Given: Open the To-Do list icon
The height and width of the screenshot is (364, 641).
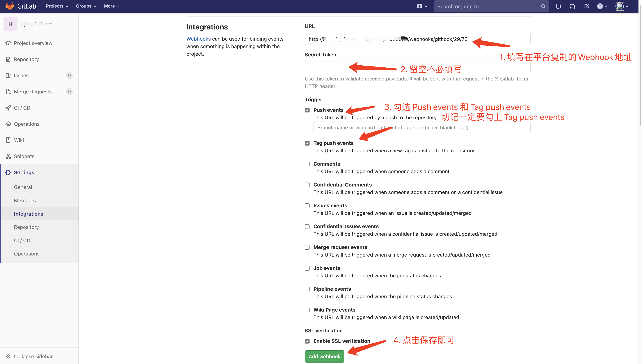Looking at the screenshot, I should pyautogui.click(x=587, y=6).
